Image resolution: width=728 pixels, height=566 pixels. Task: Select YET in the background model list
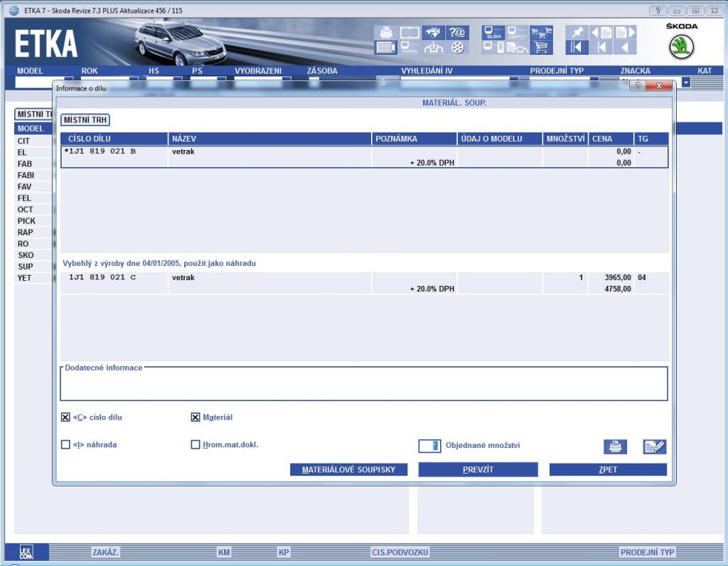tap(25, 277)
